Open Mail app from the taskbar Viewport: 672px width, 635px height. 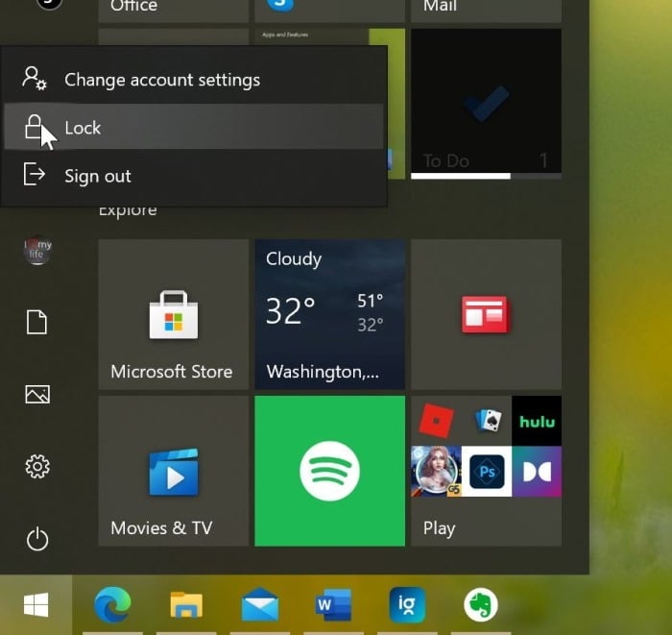click(260, 604)
